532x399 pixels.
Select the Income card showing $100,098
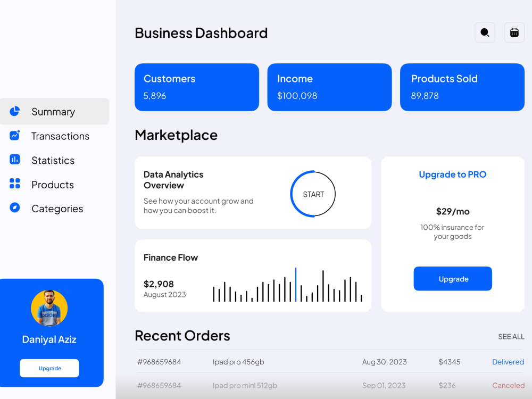(329, 87)
